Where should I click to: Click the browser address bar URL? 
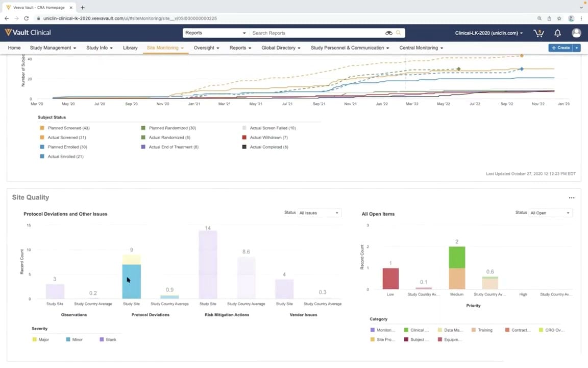tap(130, 18)
